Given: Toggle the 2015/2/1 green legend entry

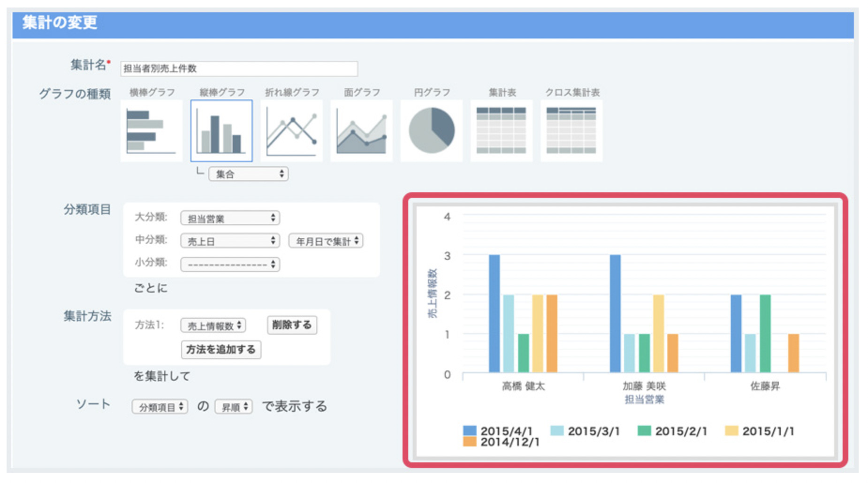Looking at the screenshot, I should [x=672, y=430].
